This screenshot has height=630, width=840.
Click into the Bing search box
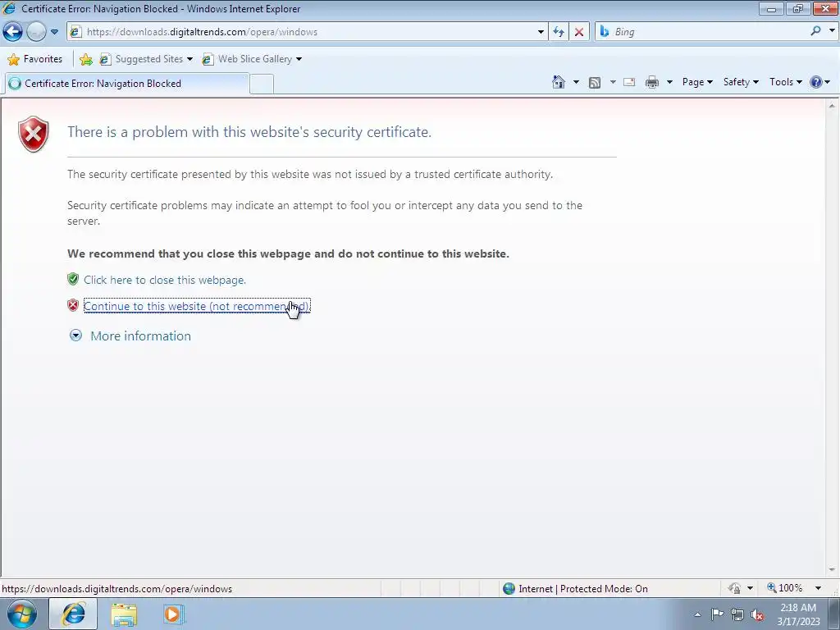click(708, 32)
